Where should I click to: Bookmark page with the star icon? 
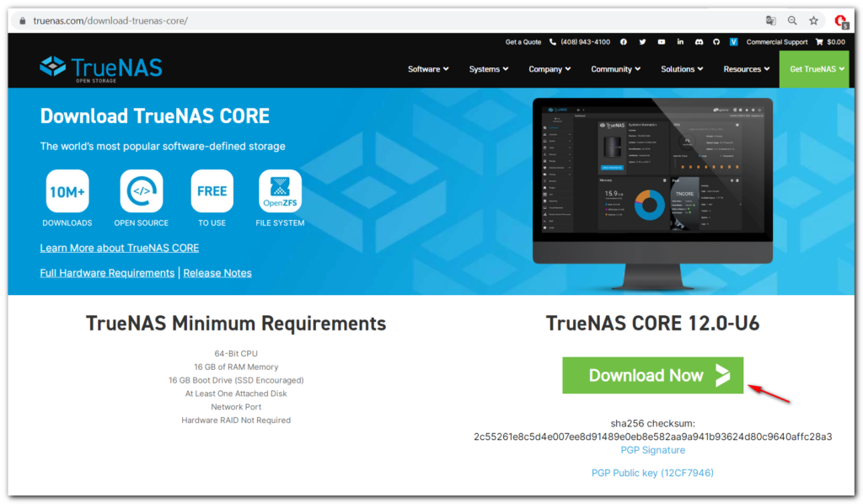click(x=813, y=20)
